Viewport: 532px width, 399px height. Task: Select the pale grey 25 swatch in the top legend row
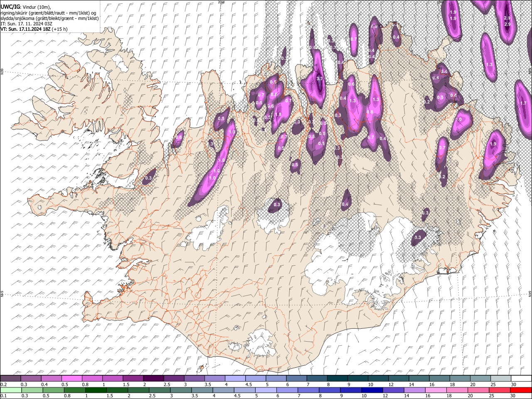pyautogui.click(x=501, y=378)
